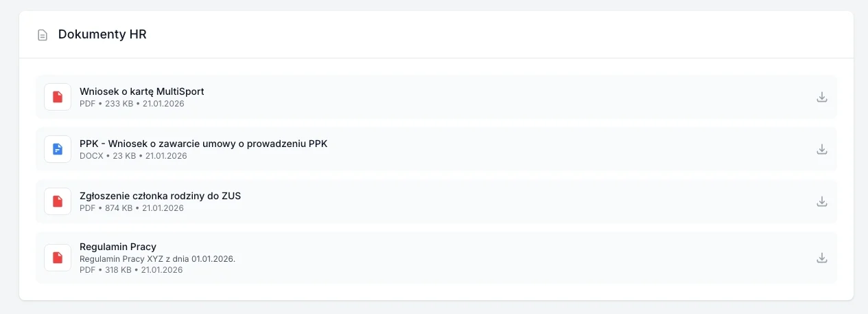The height and width of the screenshot is (314, 868).
Task: Click Regulamin Pracy XYZ description text
Action: [x=157, y=259]
